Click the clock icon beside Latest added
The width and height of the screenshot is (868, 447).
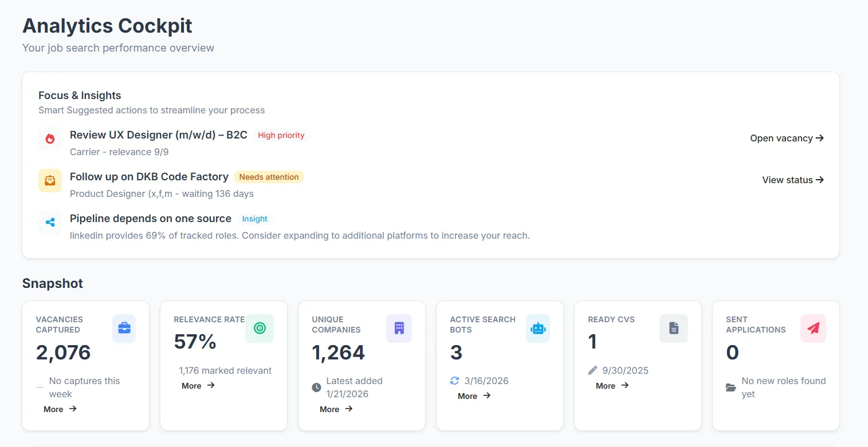(x=316, y=387)
